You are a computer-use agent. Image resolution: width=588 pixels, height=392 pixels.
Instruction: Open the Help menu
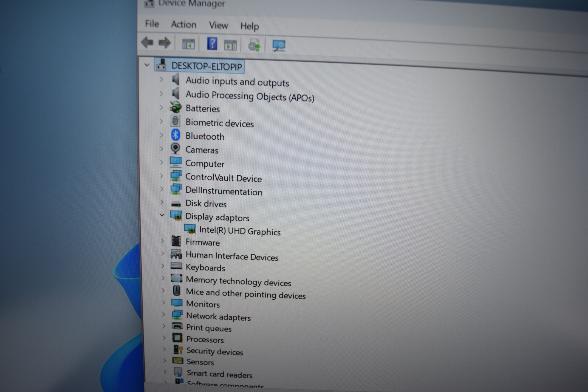pyautogui.click(x=249, y=26)
